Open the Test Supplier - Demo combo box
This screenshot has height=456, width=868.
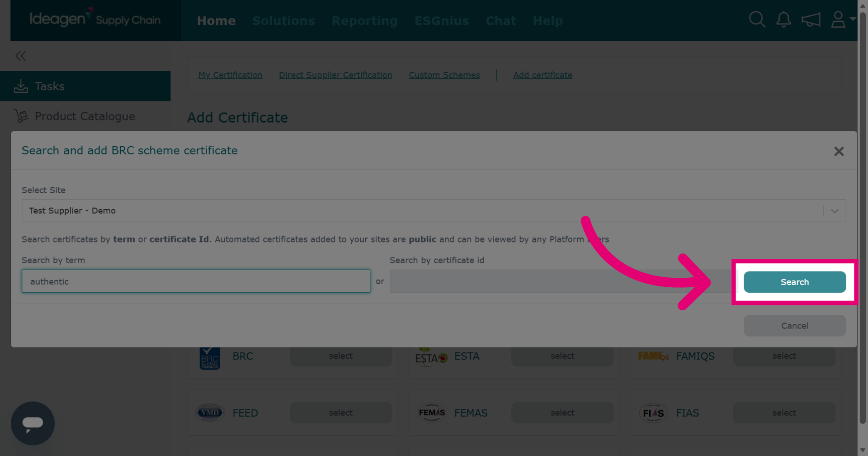434,211
